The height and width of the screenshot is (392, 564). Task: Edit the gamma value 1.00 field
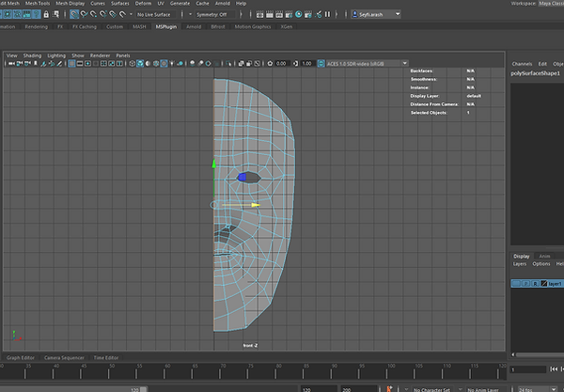pyautogui.click(x=308, y=64)
